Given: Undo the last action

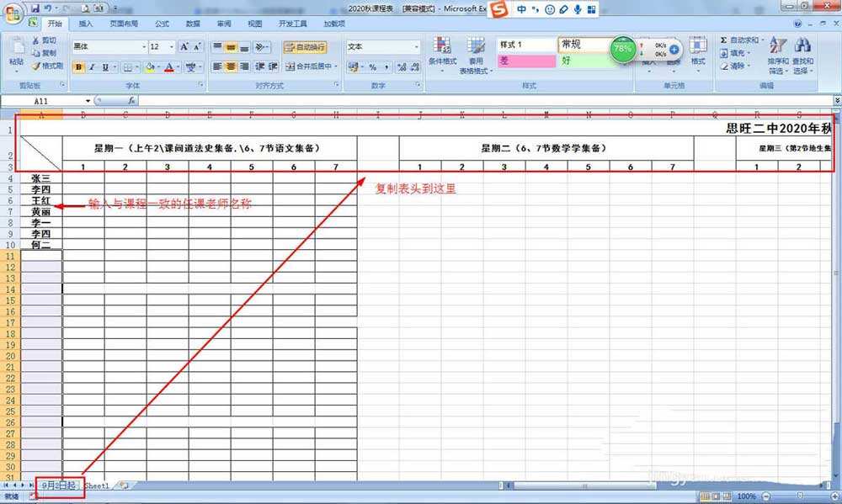Looking at the screenshot, I should point(48,8).
